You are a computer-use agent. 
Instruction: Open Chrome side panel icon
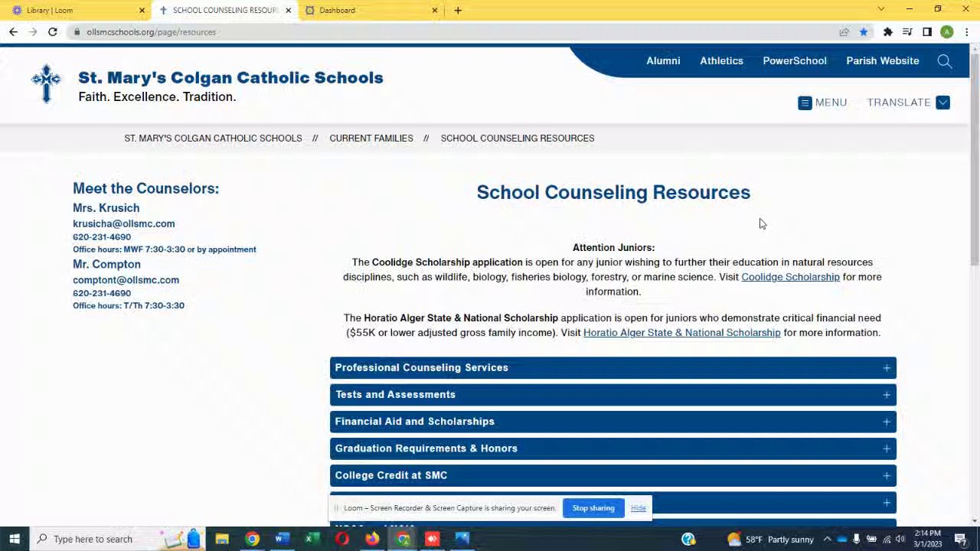pyautogui.click(x=927, y=32)
